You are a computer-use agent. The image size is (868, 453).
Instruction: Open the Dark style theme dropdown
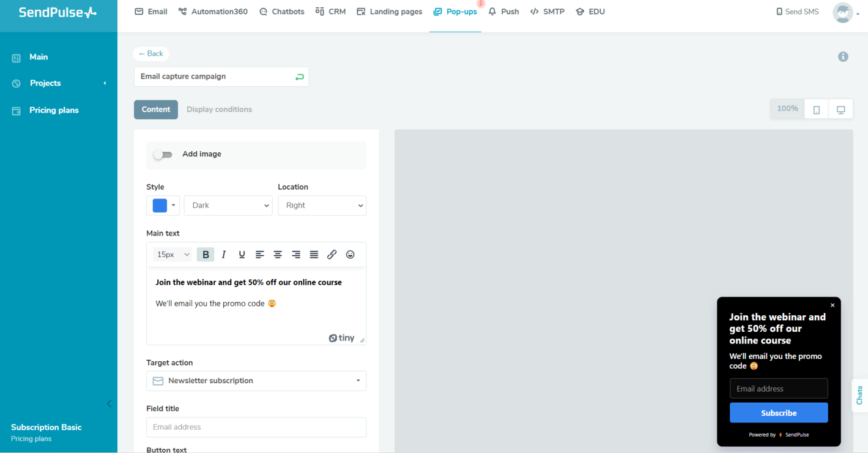pos(228,206)
